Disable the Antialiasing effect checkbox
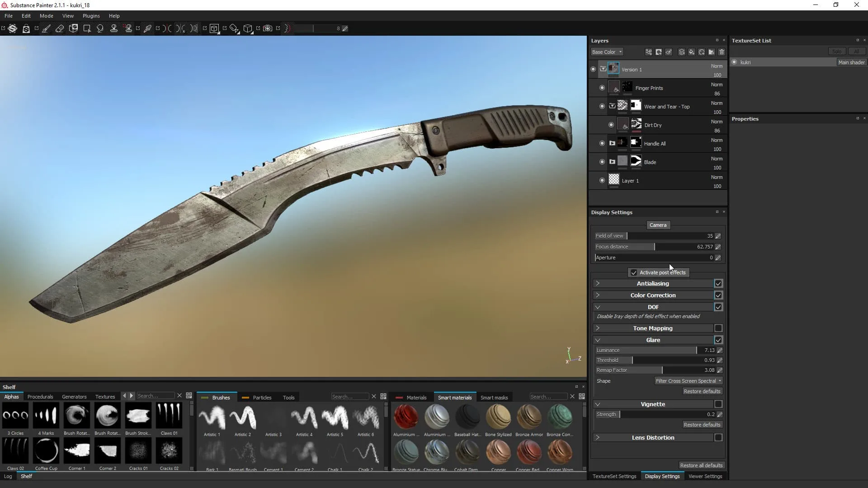The width and height of the screenshot is (868, 488). [x=718, y=283]
